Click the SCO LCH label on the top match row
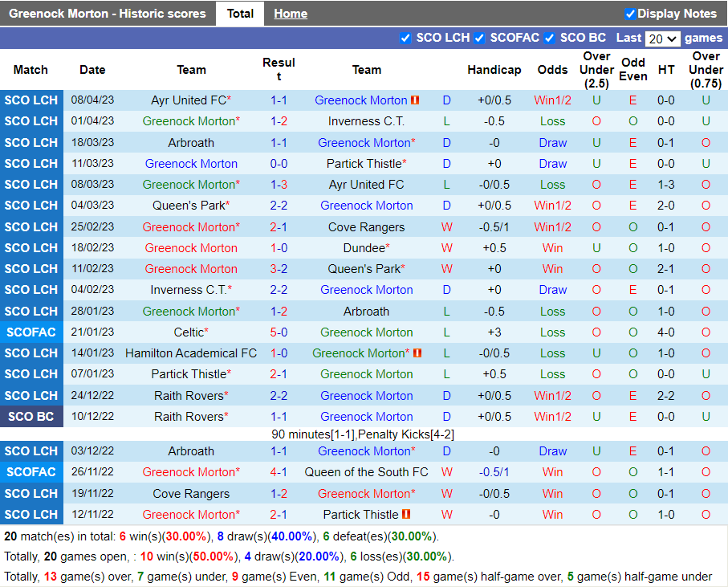Viewport: 728px width, 587px height. click(31, 100)
